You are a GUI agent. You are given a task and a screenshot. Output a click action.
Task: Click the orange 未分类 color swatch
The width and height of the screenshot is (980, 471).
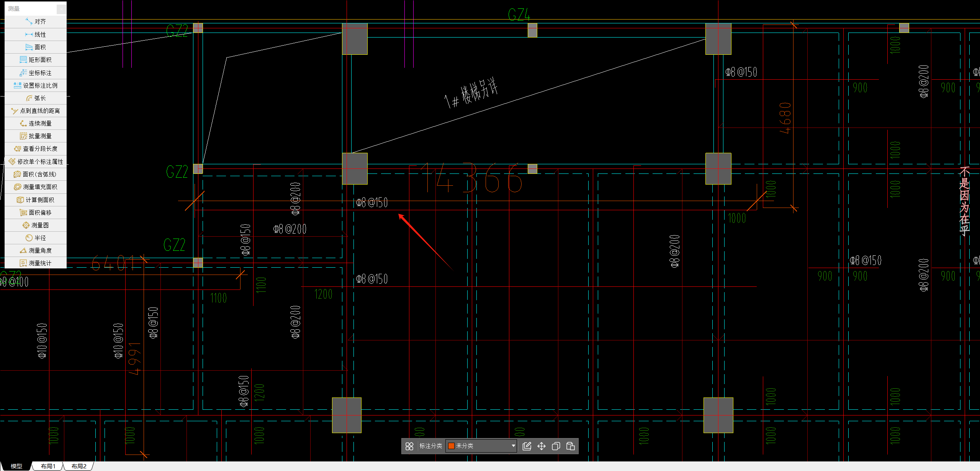coord(451,446)
